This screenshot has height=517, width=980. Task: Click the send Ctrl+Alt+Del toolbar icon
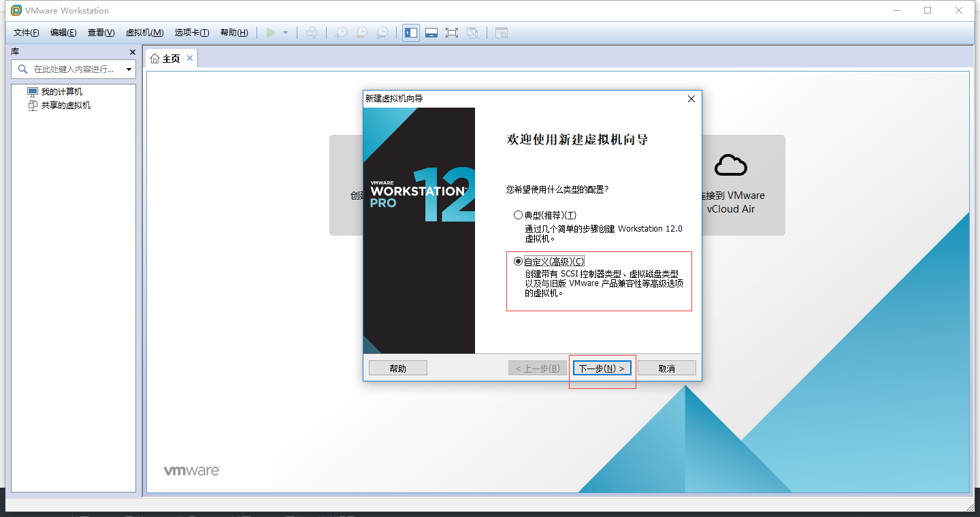312,33
